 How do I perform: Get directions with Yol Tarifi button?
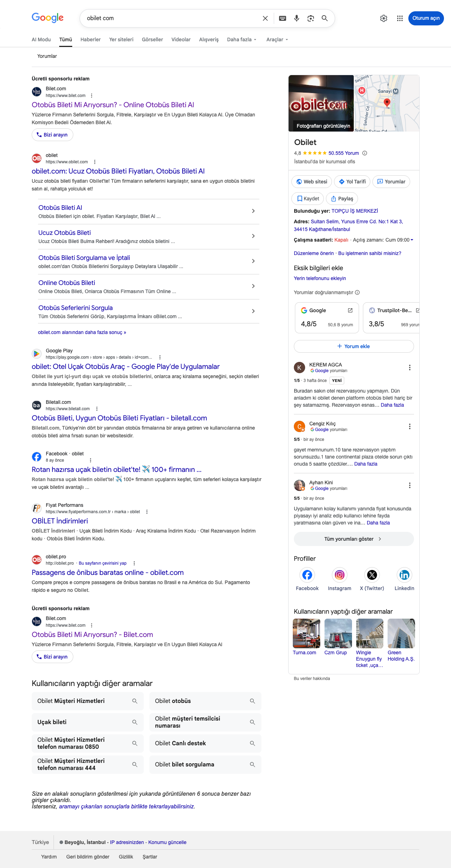[x=352, y=182]
